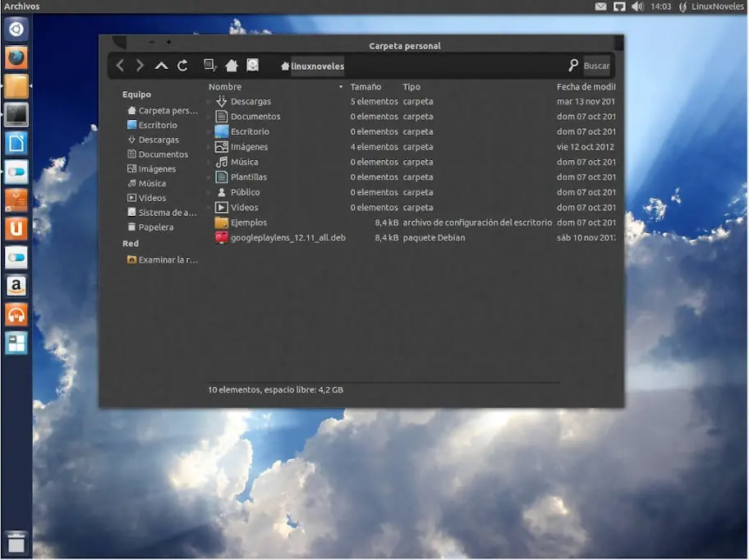Click the magnifier search icon
The width and height of the screenshot is (749, 560).
tap(573, 66)
